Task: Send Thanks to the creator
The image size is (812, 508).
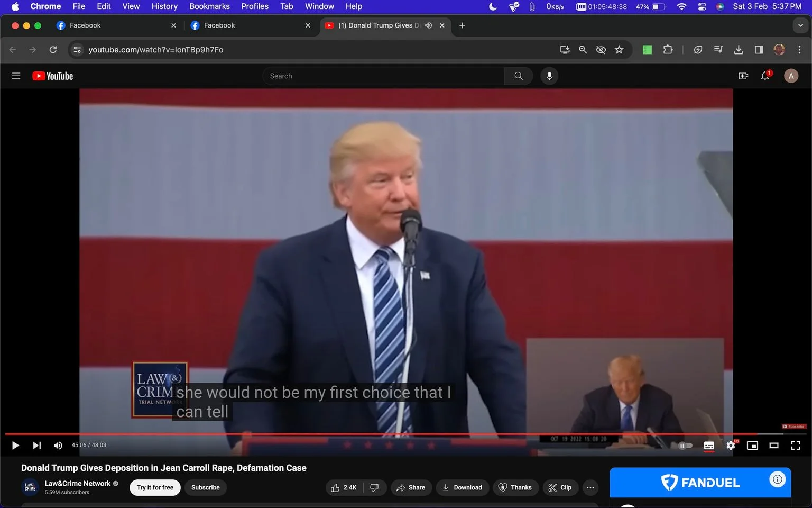Action: [x=515, y=487]
